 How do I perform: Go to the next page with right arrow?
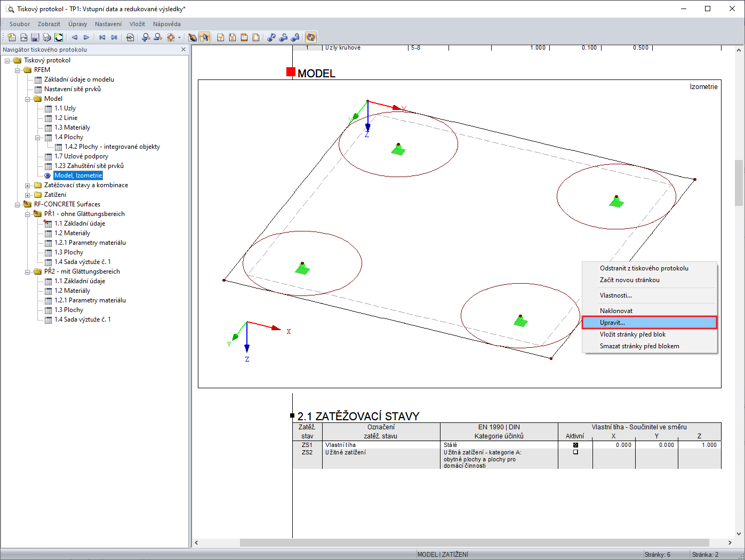pyautogui.click(x=86, y=37)
